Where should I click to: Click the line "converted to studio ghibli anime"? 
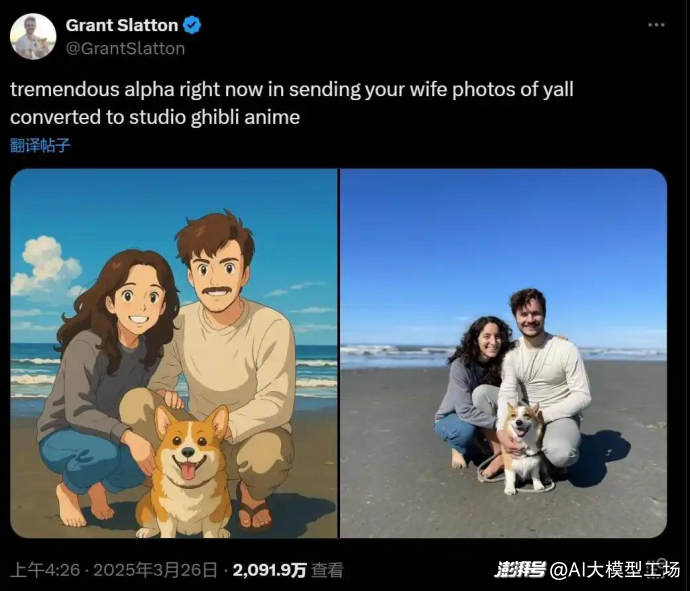click(x=155, y=117)
